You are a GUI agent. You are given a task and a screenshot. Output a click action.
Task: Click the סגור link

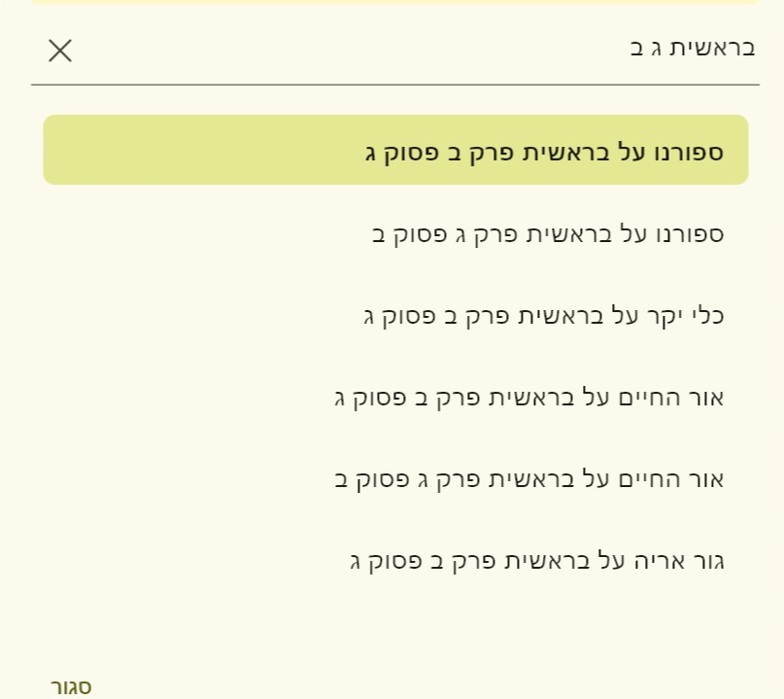point(71,686)
